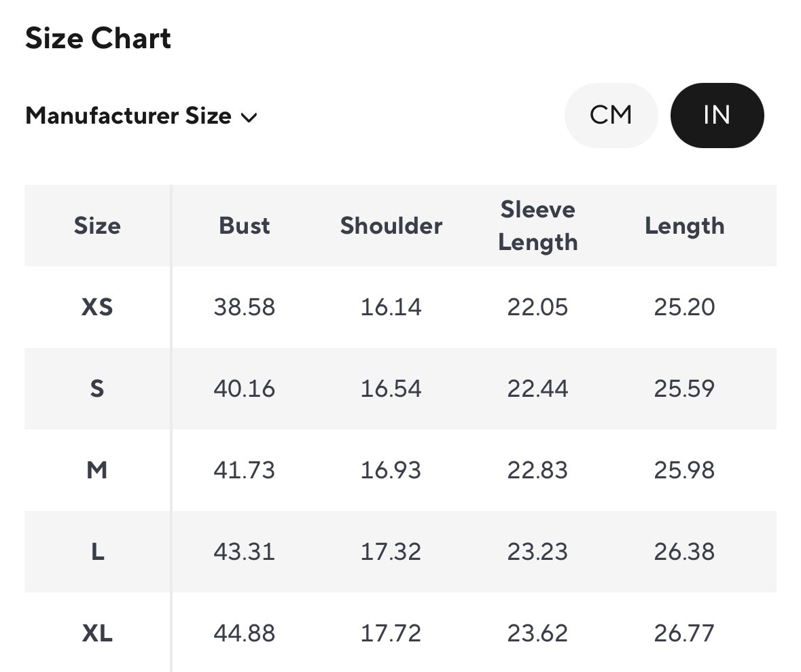
Task: Click the L sleeve length value 23.23
Action: click(x=537, y=552)
